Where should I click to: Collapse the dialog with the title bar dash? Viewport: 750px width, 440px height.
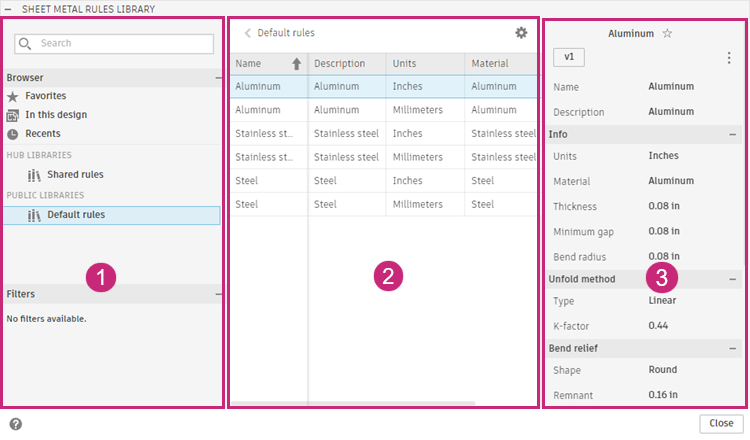tap(8, 9)
